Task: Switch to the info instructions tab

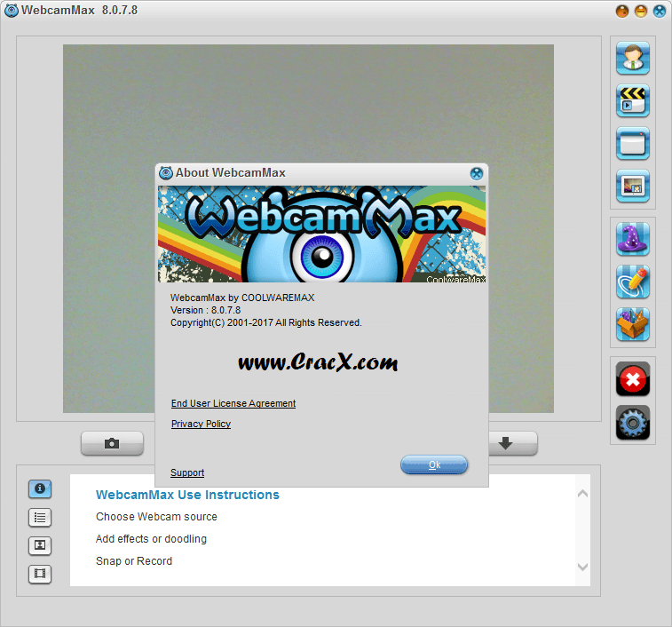Action: 40,488
